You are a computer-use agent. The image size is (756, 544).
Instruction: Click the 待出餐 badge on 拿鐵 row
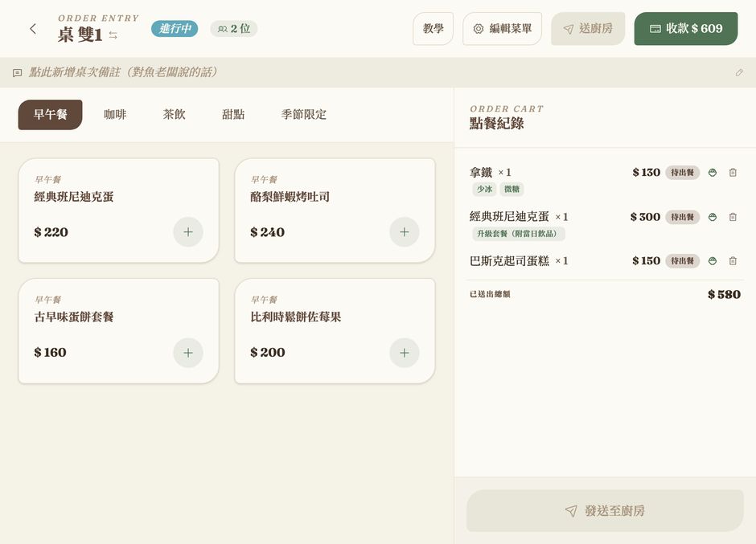(x=682, y=173)
